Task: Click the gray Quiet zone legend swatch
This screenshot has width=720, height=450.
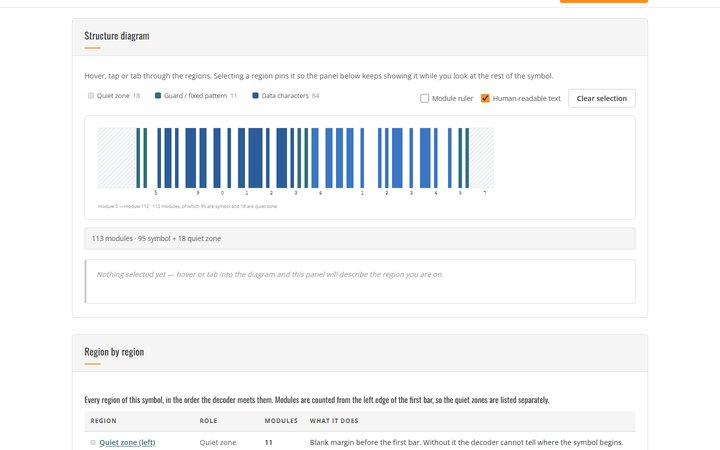Action: click(x=91, y=96)
